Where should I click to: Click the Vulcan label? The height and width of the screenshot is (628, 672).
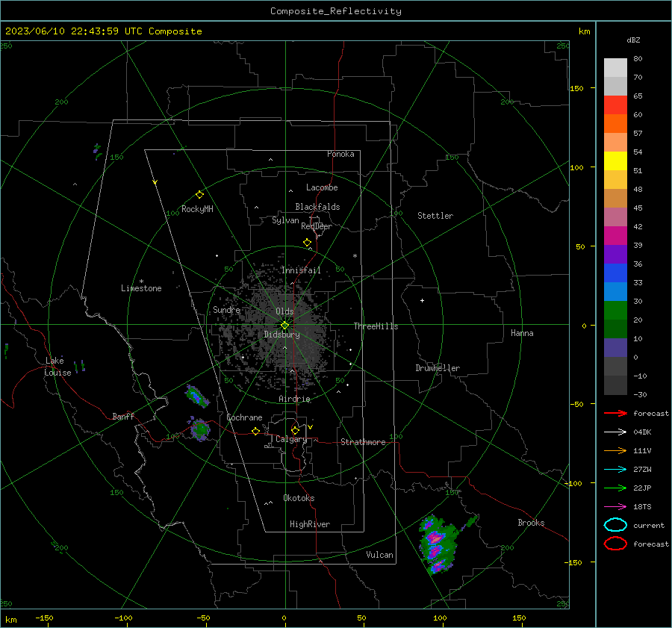click(x=379, y=555)
